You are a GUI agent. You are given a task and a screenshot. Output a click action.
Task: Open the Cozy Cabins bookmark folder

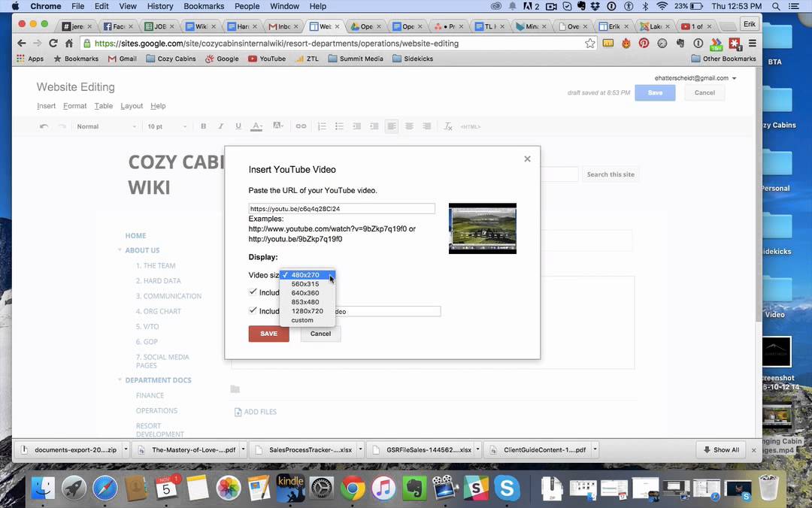point(171,59)
